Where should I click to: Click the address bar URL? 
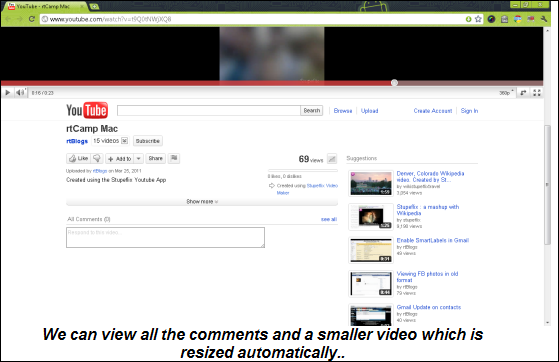pos(111,19)
